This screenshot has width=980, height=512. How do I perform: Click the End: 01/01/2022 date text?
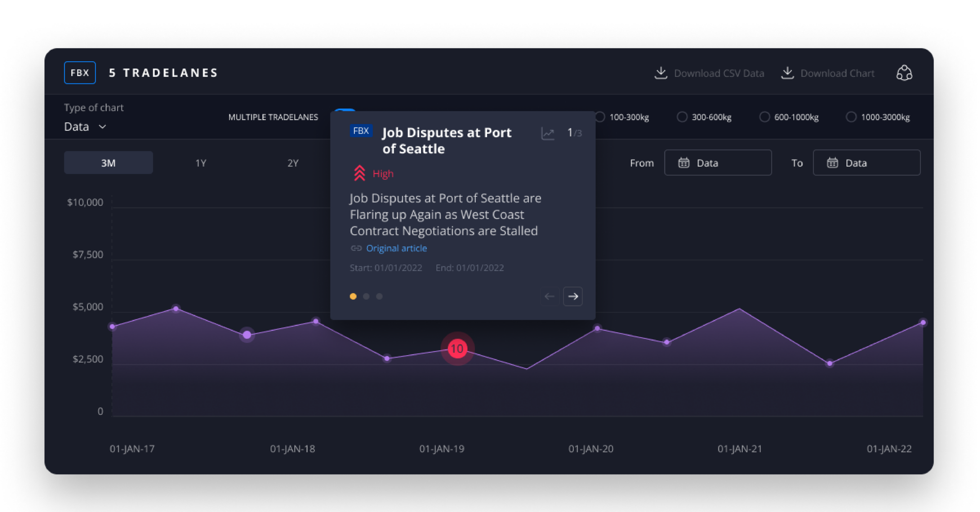[x=470, y=268]
